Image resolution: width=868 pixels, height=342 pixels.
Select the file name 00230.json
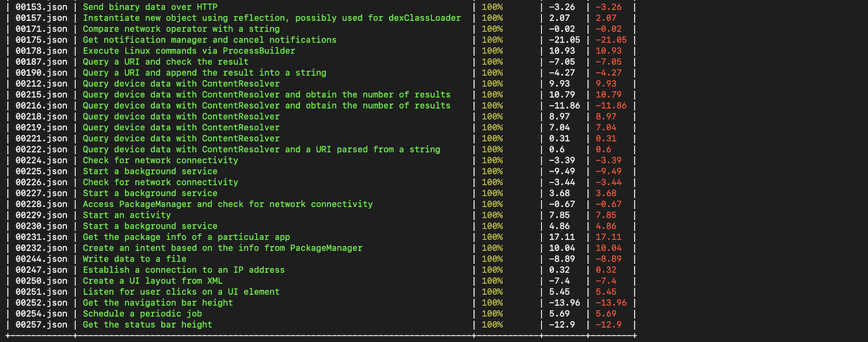tap(41, 226)
